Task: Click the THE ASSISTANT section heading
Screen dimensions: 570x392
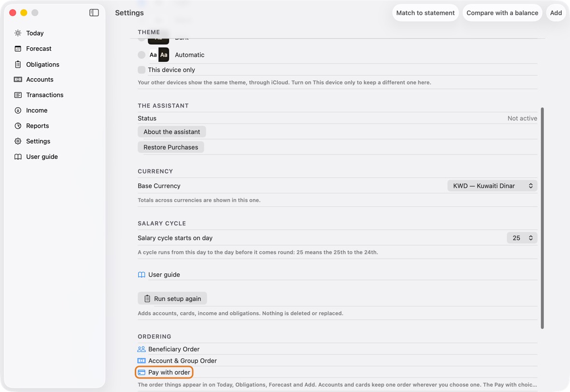Action: click(163, 106)
